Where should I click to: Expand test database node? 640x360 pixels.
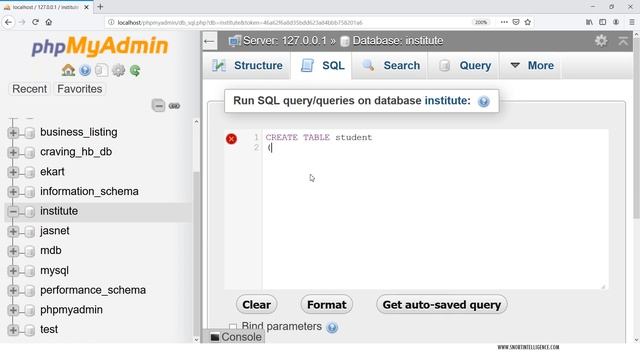pyautogui.click(x=13, y=330)
